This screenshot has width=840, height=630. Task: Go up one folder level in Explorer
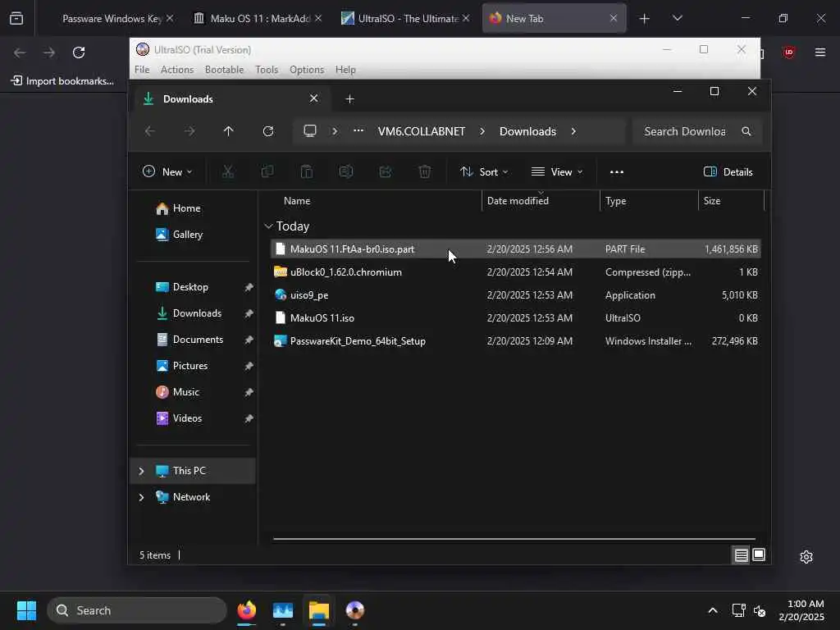[x=228, y=131]
